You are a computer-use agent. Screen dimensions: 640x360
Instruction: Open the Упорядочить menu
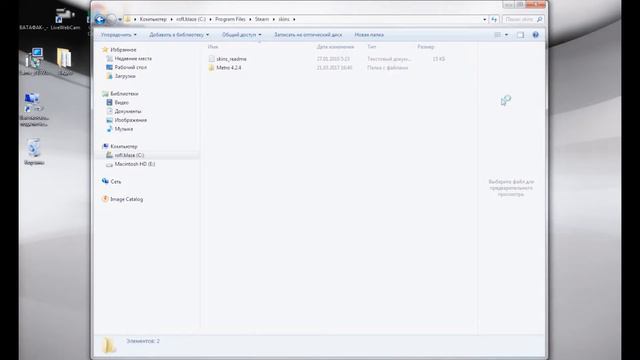[x=119, y=35]
